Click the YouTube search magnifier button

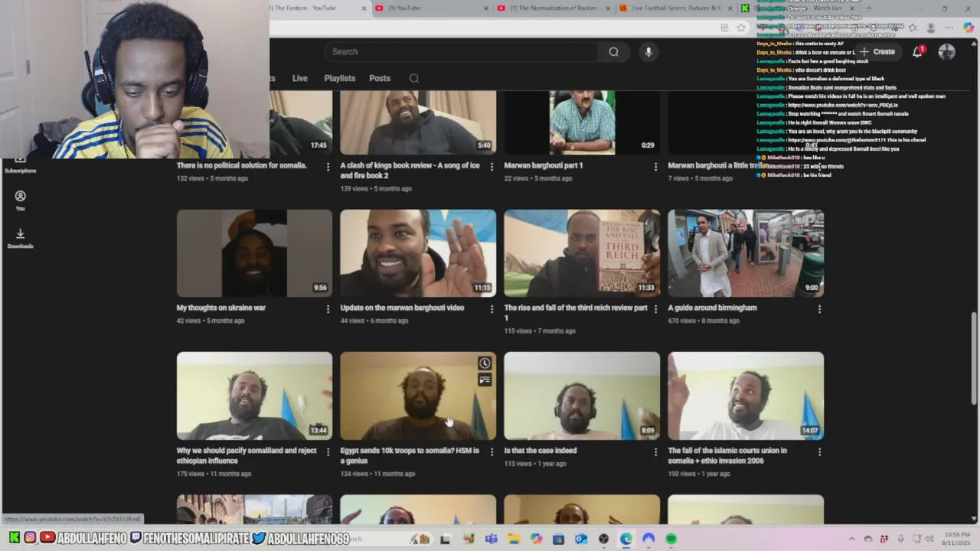pyautogui.click(x=613, y=52)
